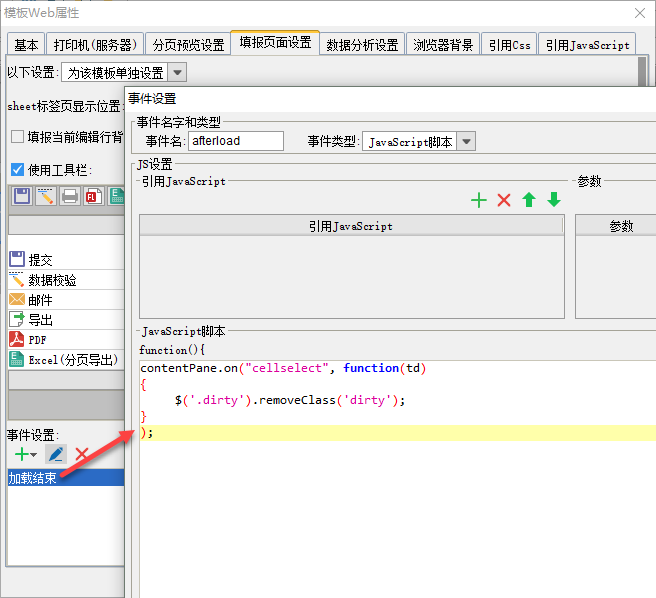Switch to the 基本 tab
Image resolution: width=656 pixels, height=598 pixels.
tap(26, 44)
